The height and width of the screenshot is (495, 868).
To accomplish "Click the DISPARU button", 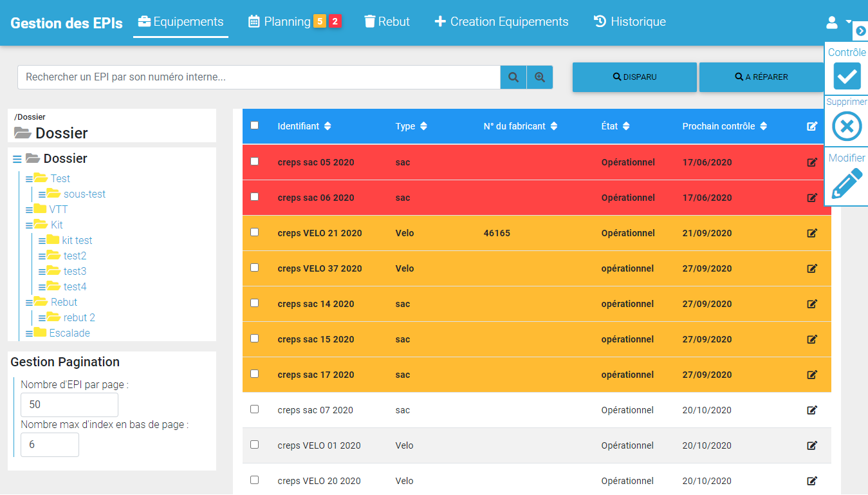I will pyautogui.click(x=634, y=77).
